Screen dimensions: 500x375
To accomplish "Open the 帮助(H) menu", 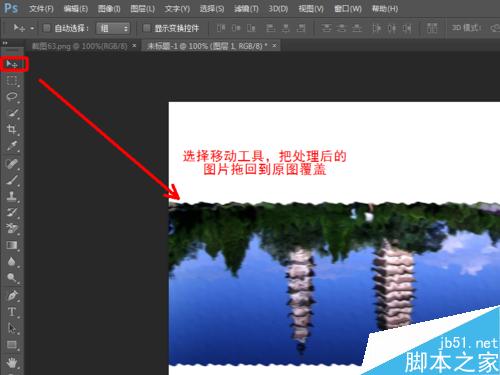I will point(385,9).
